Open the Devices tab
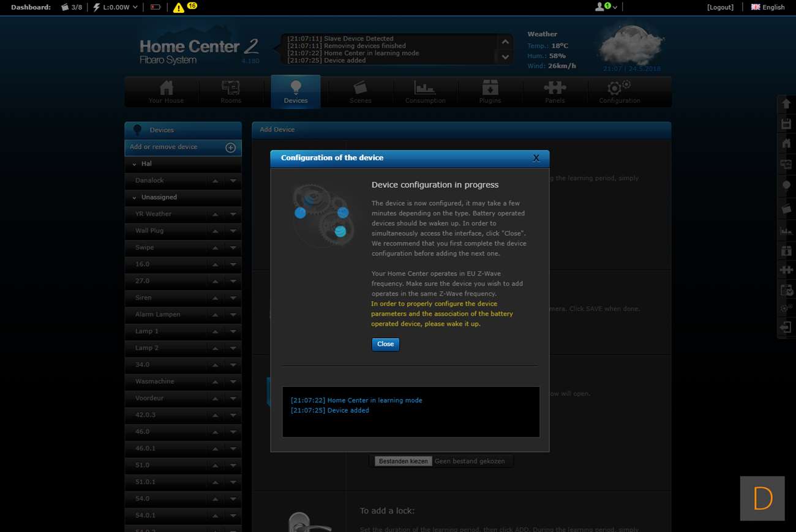This screenshot has width=796, height=532. (296, 92)
